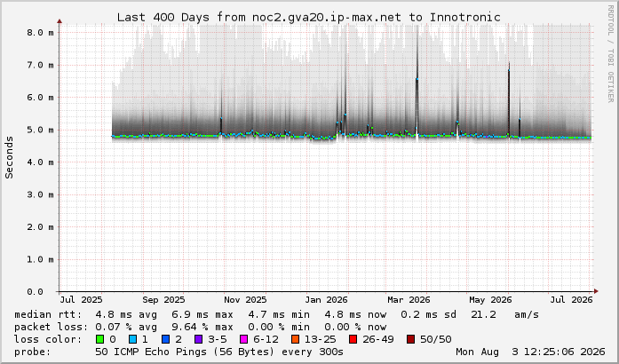Viewport: 619px width, 364px height.
Task: Click the red loss swatch for 26-49
Action: click(x=353, y=339)
